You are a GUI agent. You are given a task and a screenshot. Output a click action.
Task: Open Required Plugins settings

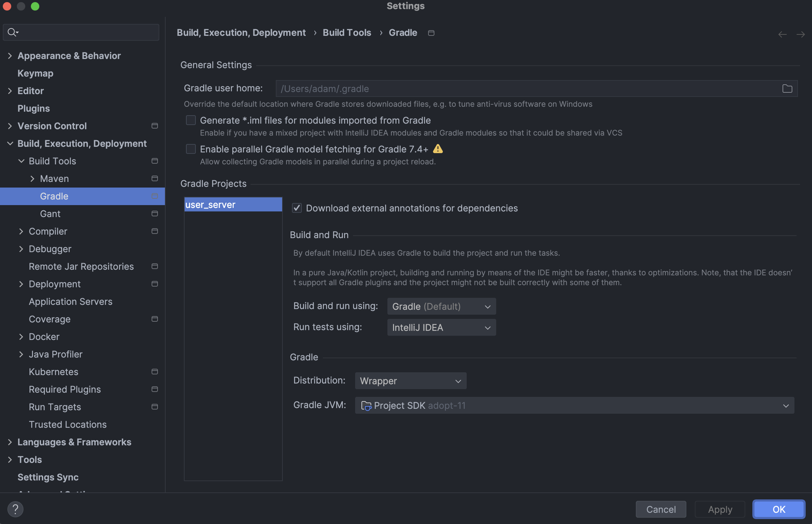[65, 389]
